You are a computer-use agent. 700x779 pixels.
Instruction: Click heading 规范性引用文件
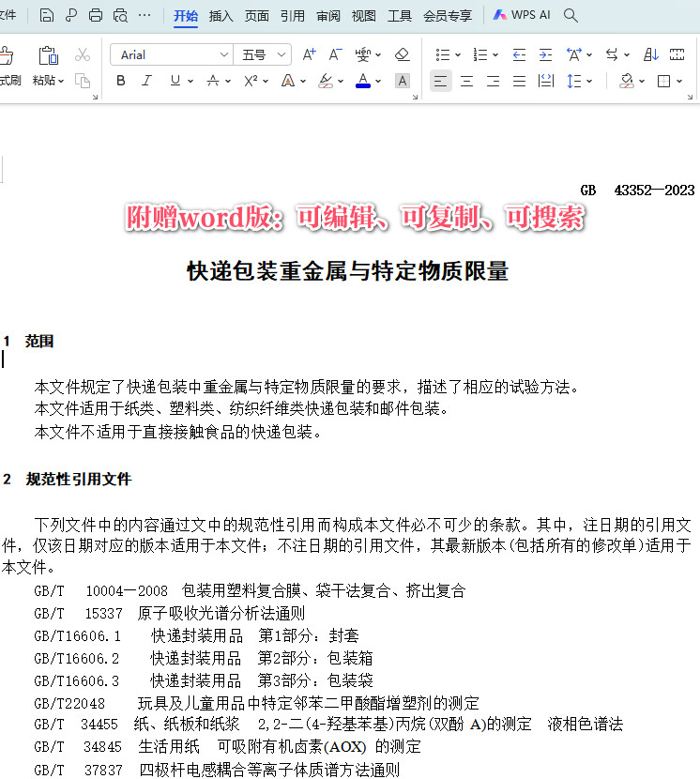79,479
